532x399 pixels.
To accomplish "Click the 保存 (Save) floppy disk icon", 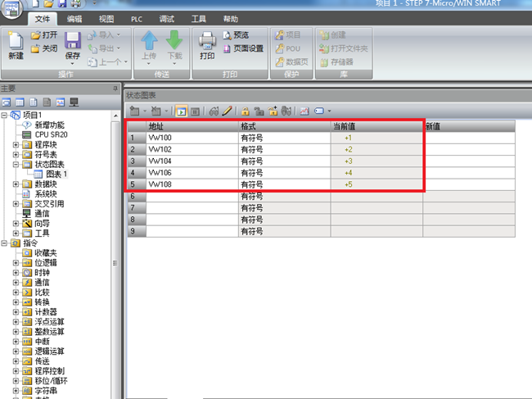I will 72,44.
